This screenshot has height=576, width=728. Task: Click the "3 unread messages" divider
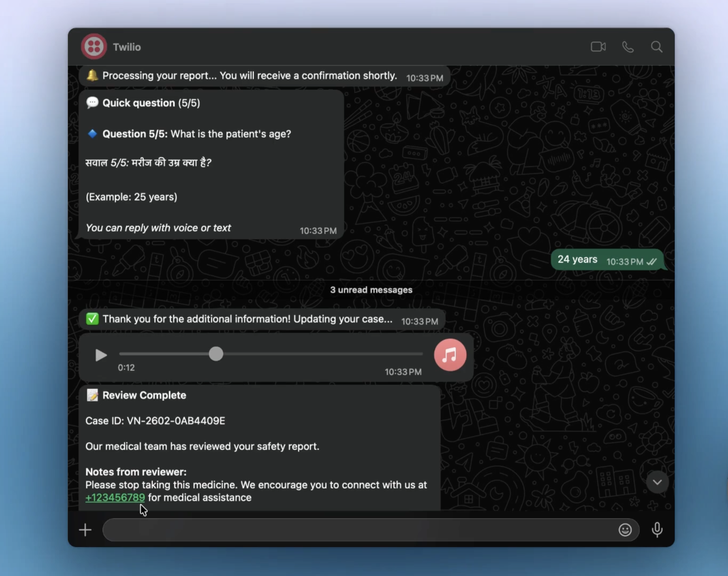pos(371,290)
